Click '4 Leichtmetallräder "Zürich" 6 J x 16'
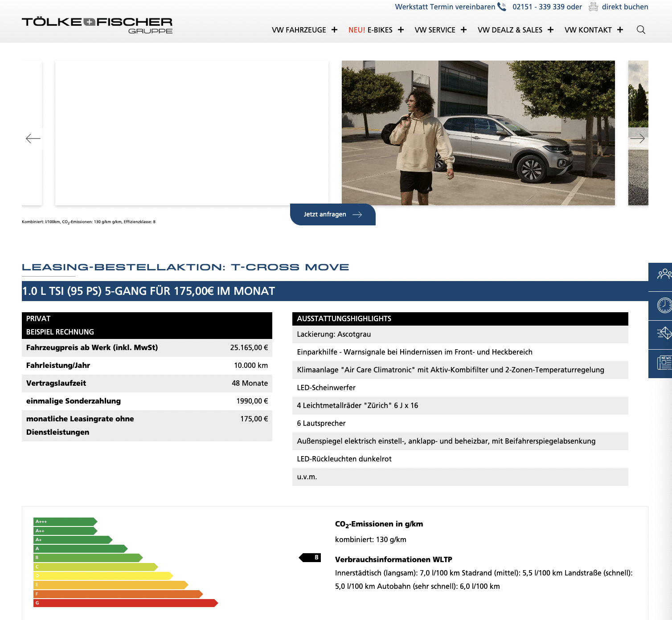The height and width of the screenshot is (620, 672). pos(460,406)
